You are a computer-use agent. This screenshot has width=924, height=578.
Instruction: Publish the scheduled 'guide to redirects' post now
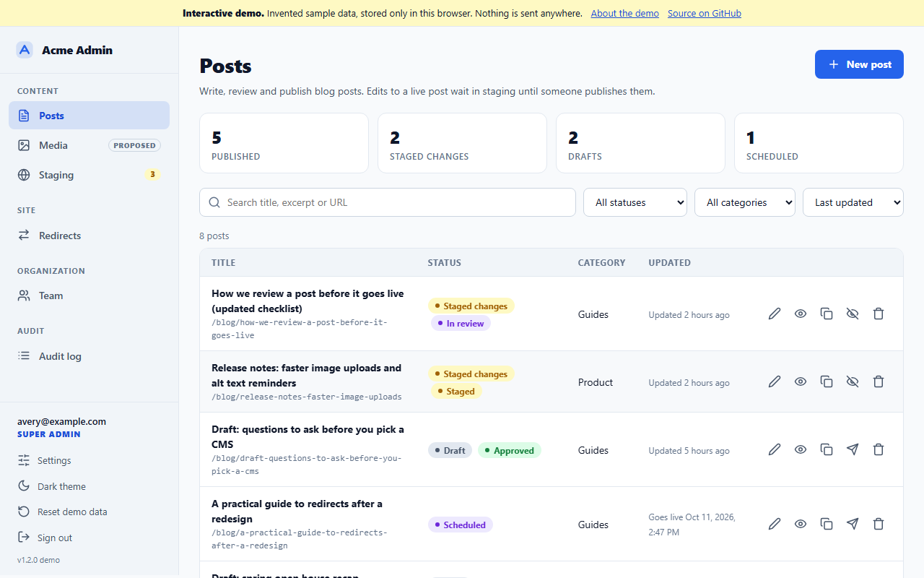tap(853, 524)
